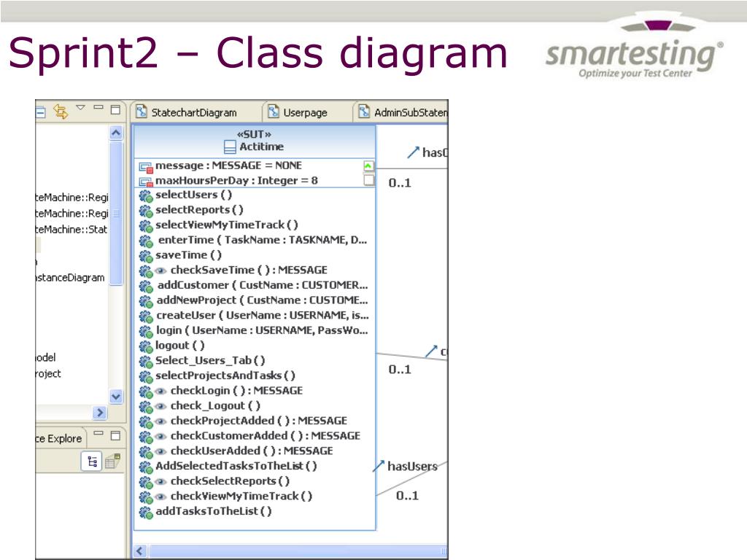Minimize the ce Explore panel

tap(98, 433)
